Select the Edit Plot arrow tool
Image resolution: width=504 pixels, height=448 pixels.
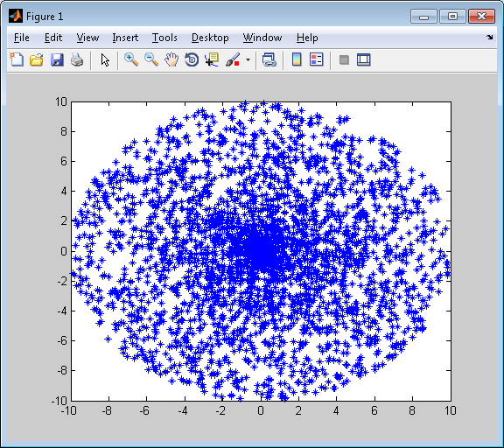pyautogui.click(x=105, y=60)
